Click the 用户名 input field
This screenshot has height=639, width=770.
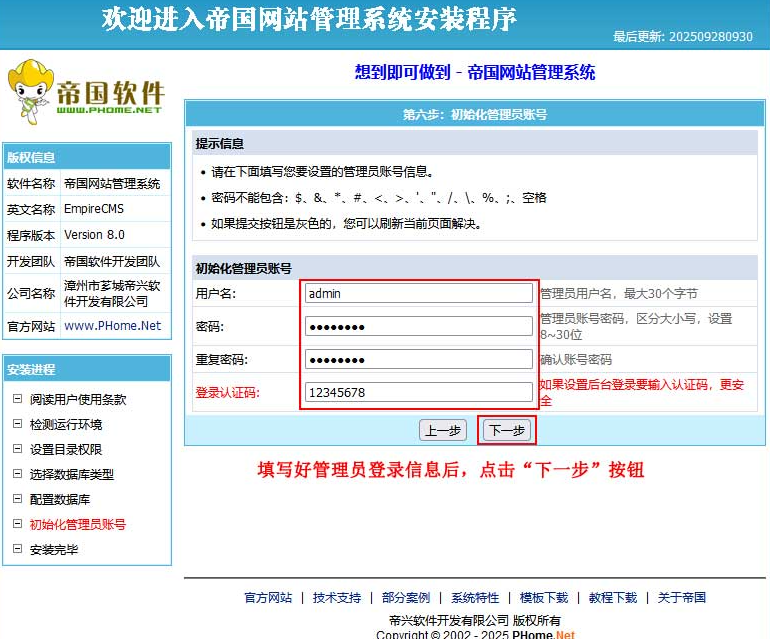[418, 293]
